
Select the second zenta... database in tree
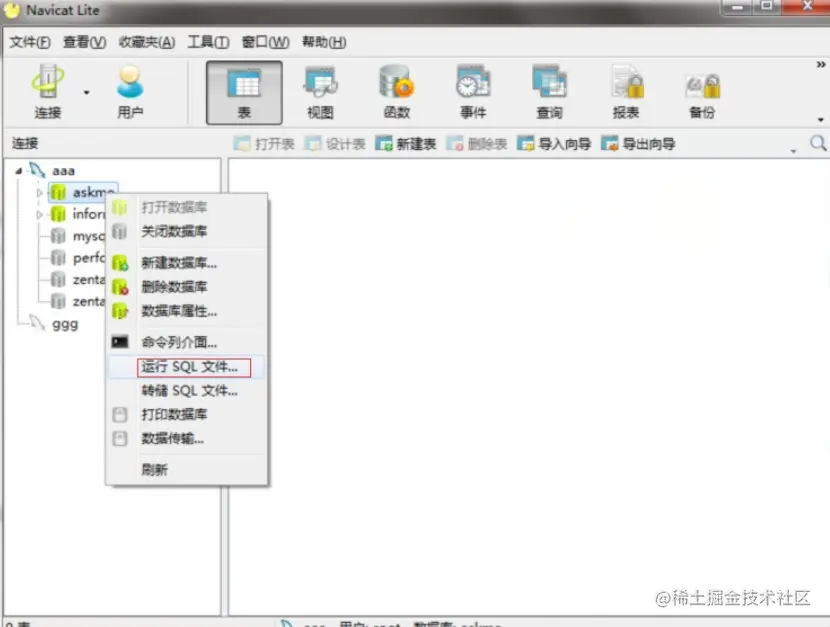(x=88, y=302)
